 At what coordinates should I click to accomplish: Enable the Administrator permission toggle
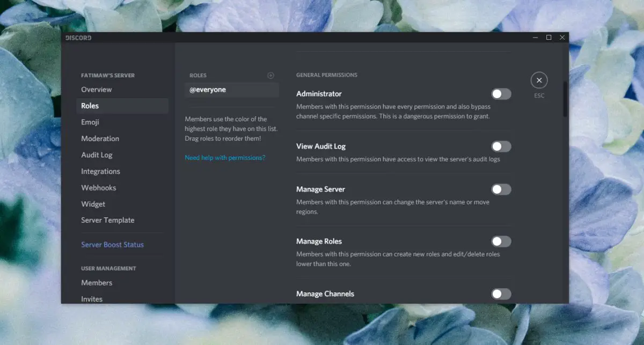pyautogui.click(x=501, y=94)
